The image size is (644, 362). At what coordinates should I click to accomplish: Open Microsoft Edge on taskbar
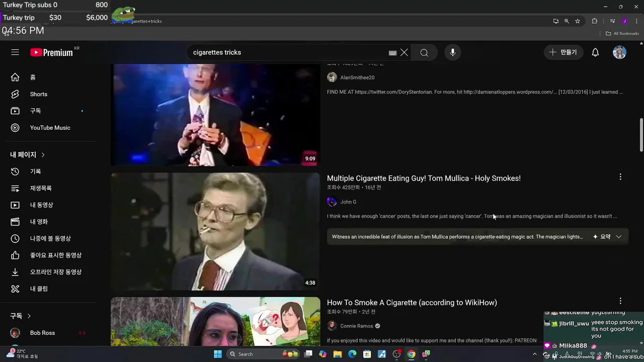[x=352, y=354]
